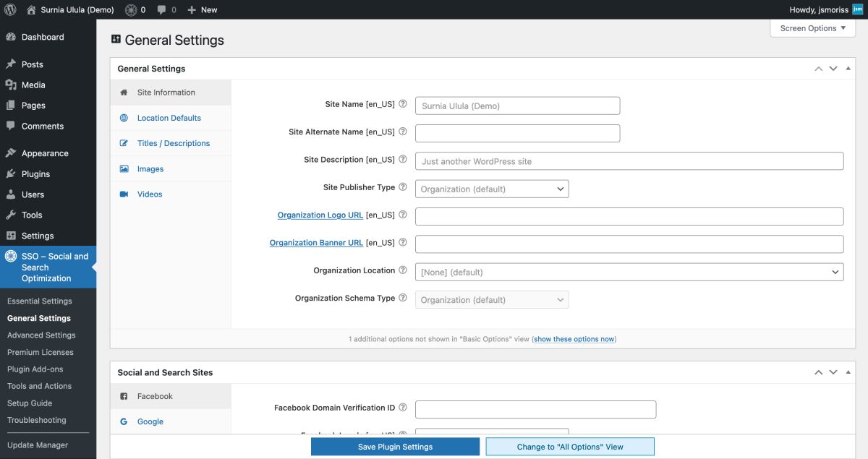
Task: Click help icon next to Site Publisher Type
Action: coord(403,187)
